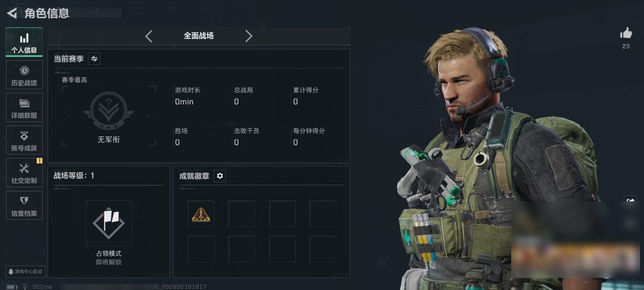Open the 社交定制 customization section
Screen dimensions: 644x290
[24, 173]
